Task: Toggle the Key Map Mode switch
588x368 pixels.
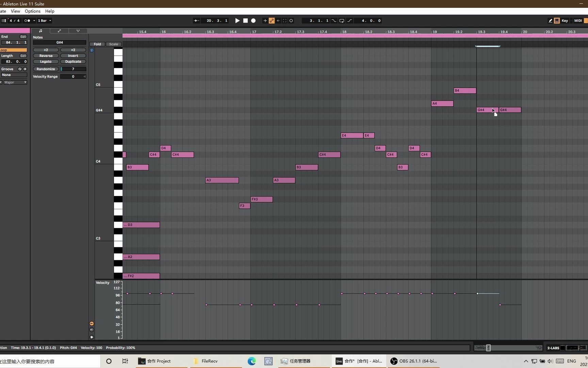Action: tap(565, 21)
